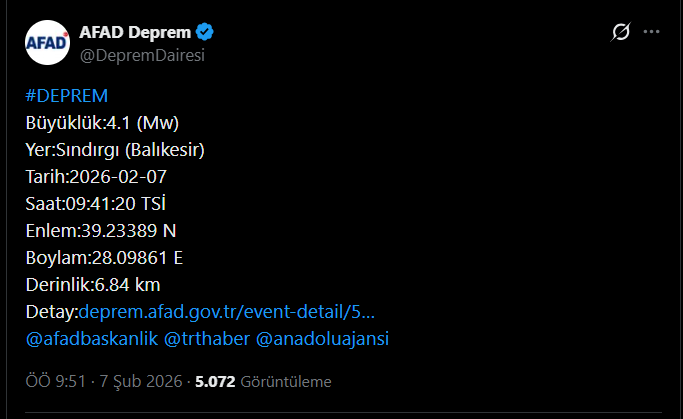Image resolution: width=683 pixels, height=419 pixels.
Task: Click the Tarih:2026-02-07 line
Action: click(x=96, y=177)
